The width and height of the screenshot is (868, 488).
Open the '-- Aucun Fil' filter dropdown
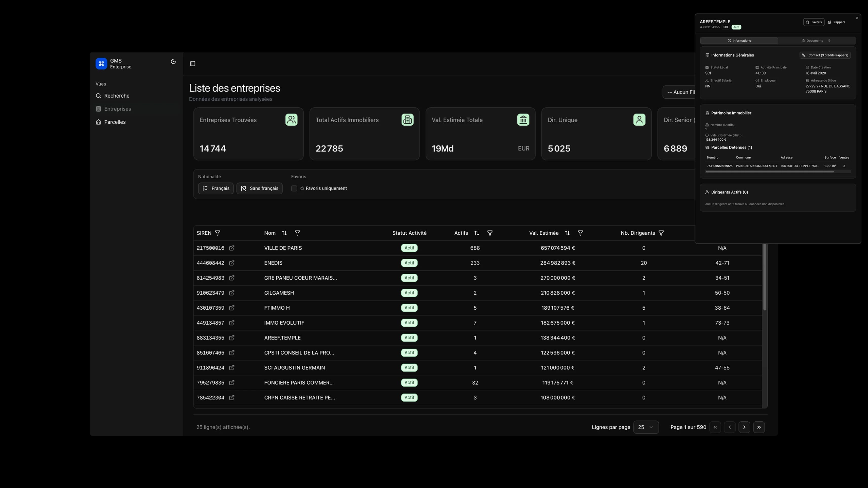[681, 92]
